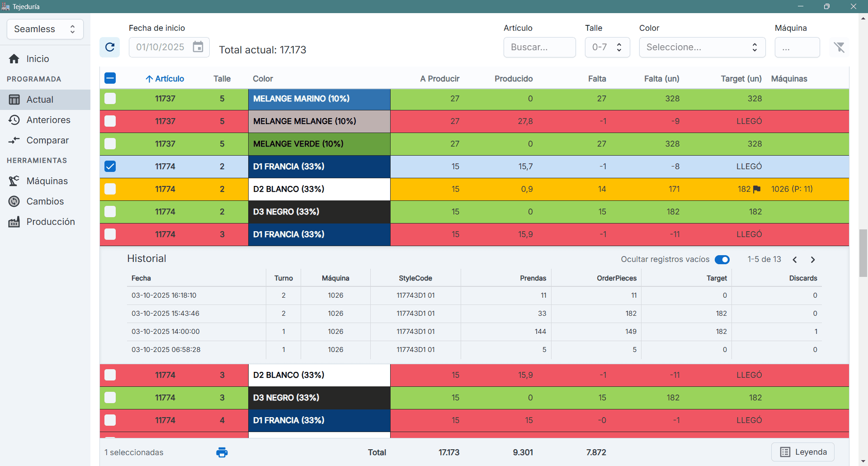
Task: Expand the Color Seleccione dropdown
Action: [x=702, y=47]
